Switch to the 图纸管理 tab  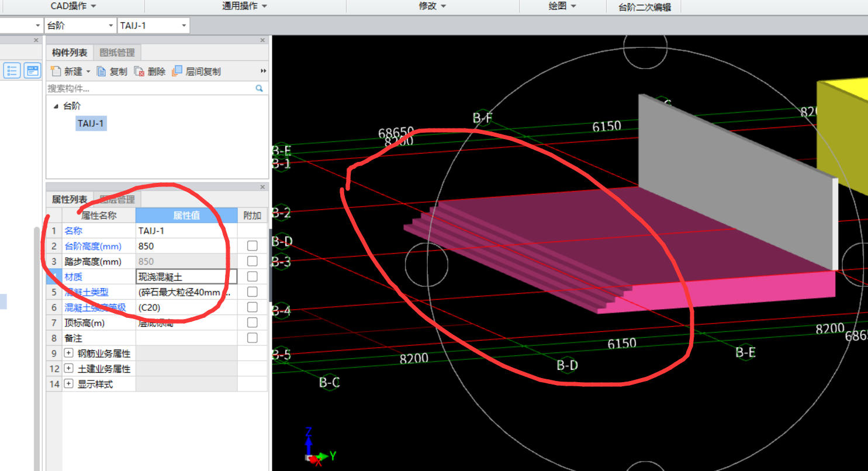117,53
